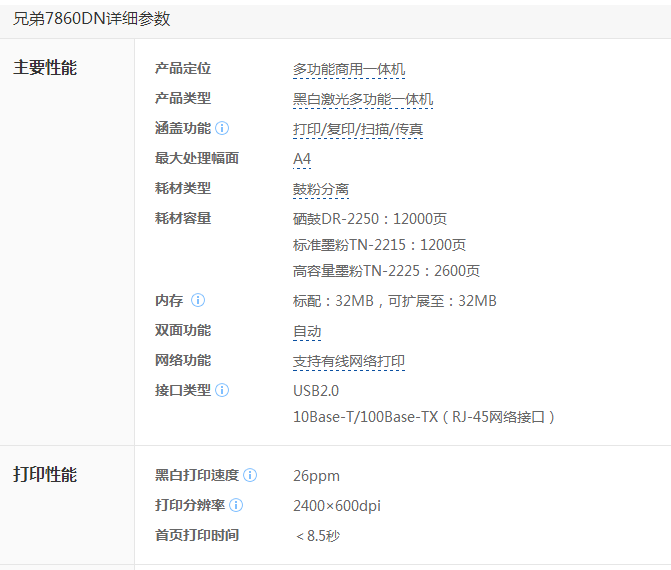Click the 2400×600dpi resolution value
Screen dimensions: 671x570
[337, 506]
